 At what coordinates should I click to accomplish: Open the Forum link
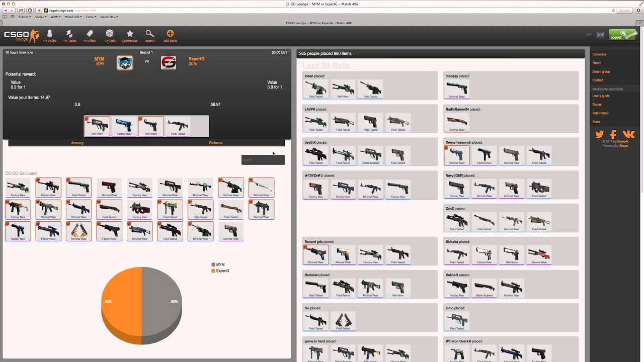tap(597, 63)
